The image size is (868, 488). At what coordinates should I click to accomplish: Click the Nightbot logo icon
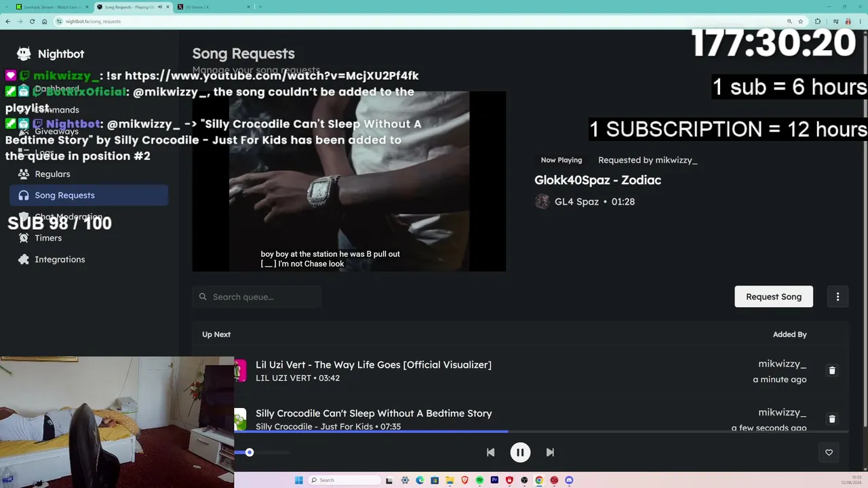point(24,54)
